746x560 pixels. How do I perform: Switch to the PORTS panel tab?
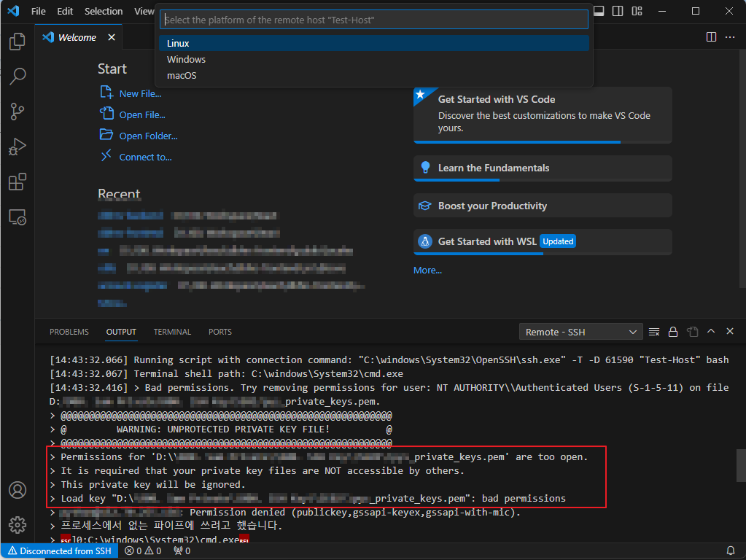(x=219, y=332)
